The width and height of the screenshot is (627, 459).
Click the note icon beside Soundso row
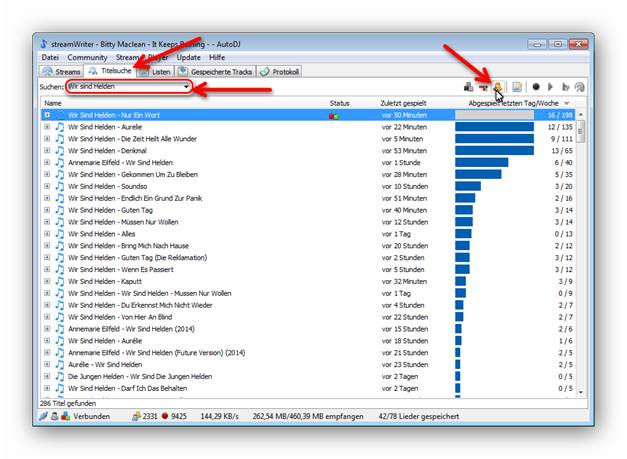pos(60,186)
